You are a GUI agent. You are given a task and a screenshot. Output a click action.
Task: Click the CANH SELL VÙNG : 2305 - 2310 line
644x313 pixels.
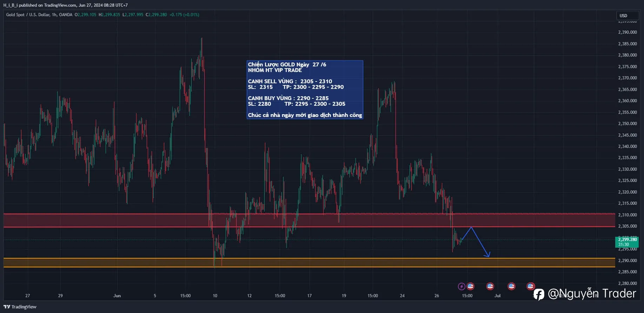click(290, 81)
